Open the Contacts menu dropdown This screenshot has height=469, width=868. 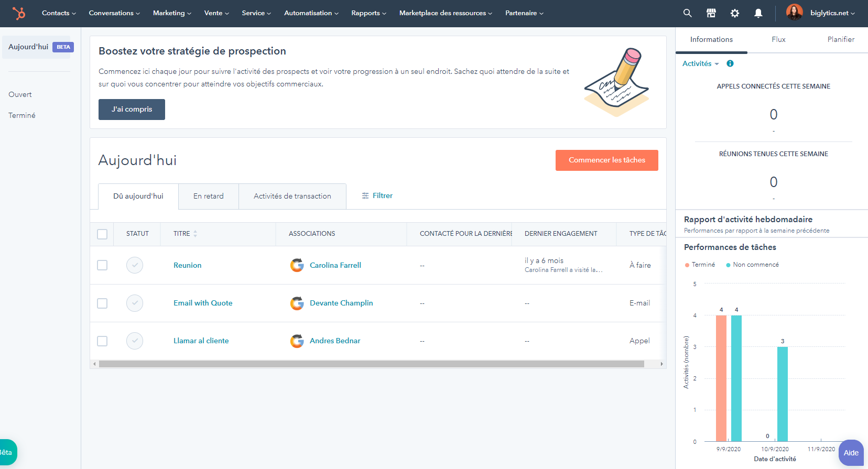tap(59, 13)
